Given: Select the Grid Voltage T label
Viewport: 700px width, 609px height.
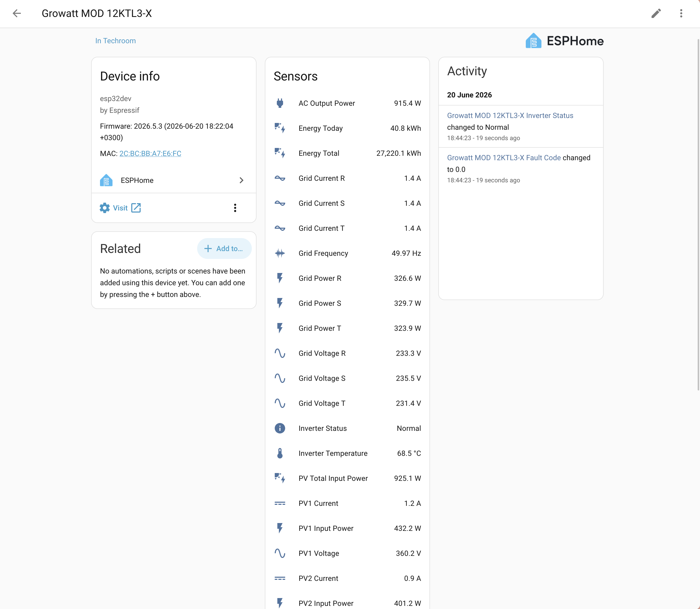Looking at the screenshot, I should pos(322,403).
